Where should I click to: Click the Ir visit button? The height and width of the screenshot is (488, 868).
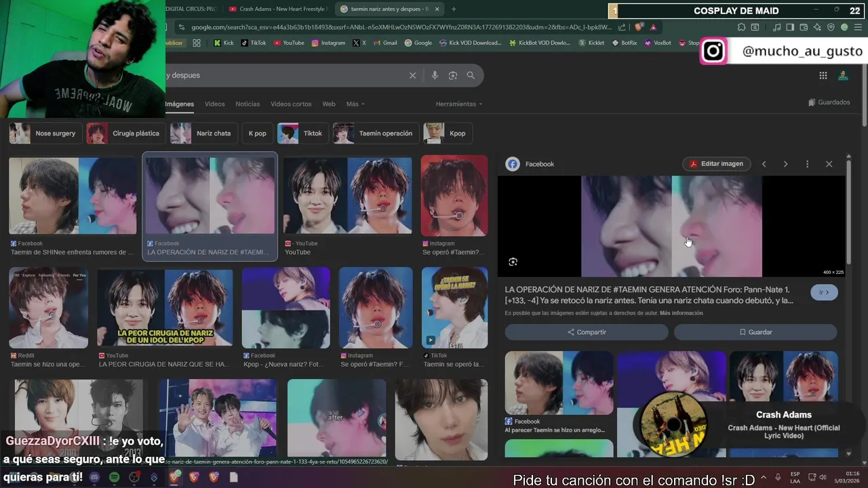click(824, 293)
